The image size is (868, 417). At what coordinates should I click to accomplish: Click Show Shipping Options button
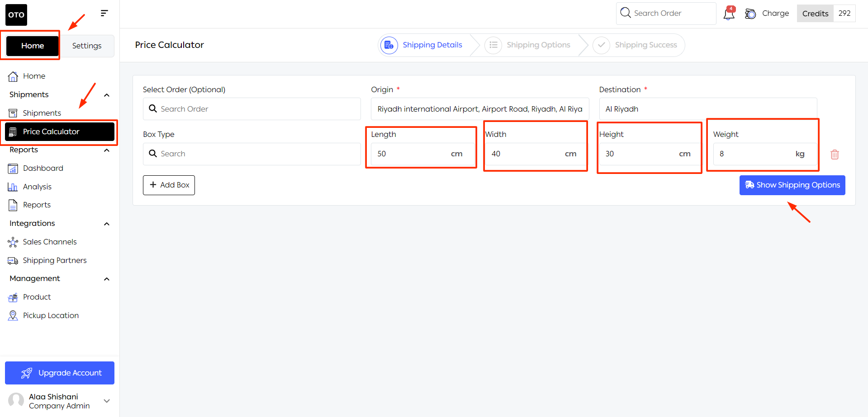point(792,185)
